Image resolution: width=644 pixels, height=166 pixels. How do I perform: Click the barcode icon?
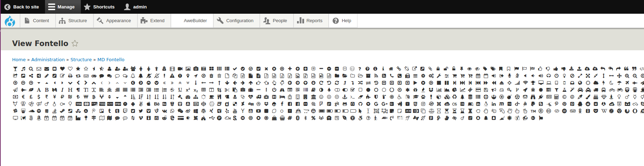click(x=305, y=90)
